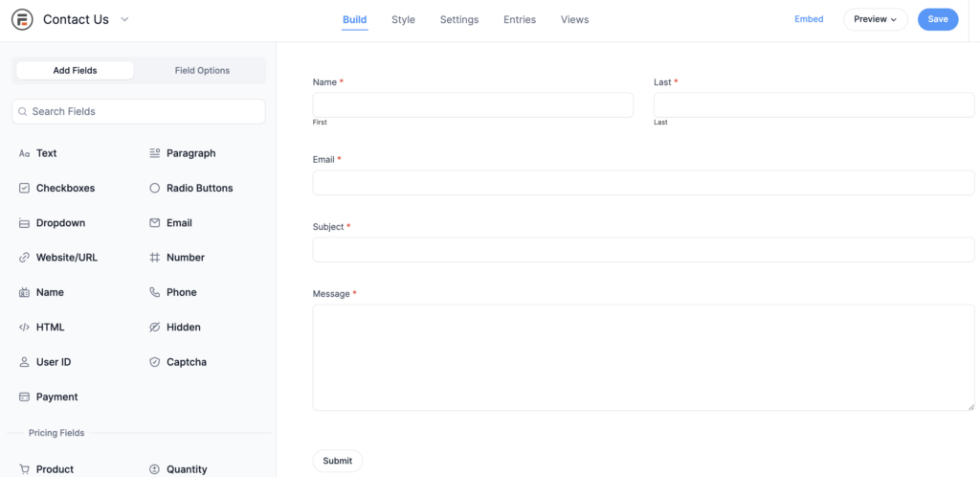
Task: Select the 'Subject' field label
Action: click(x=328, y=227)
